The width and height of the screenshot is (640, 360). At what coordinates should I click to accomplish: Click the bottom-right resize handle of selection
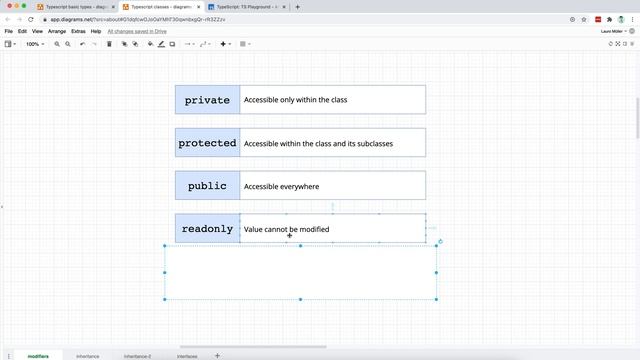(x=436, y=299)
